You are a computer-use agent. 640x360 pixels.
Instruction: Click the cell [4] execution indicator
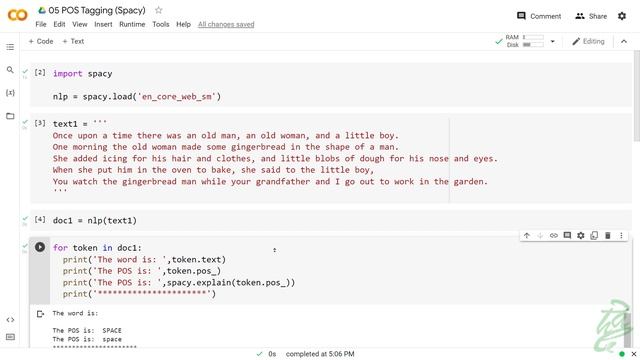point(40,220)
